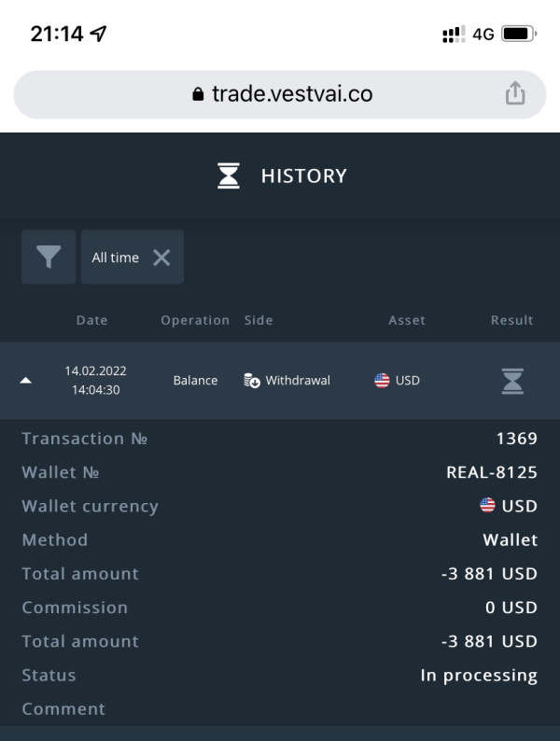Open the All time period filter chip

point(133,257)
